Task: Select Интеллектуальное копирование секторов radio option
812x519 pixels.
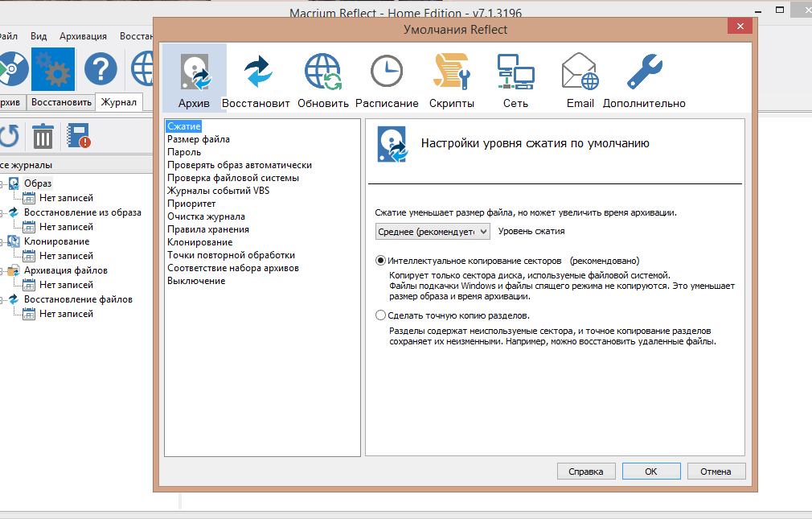Action: (x=380, y=261)
